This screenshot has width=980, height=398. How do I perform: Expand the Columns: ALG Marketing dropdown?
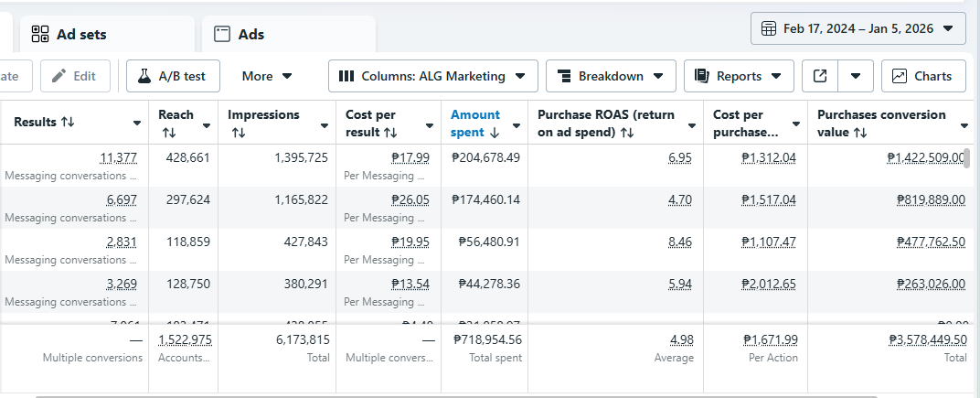pos(432,76)
